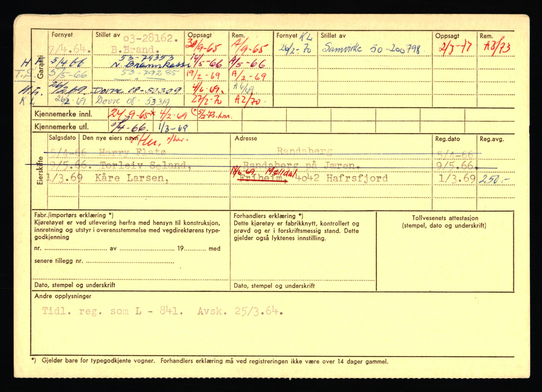Click the vertical 'Eierskifte' label
Viewport: 542px width, 392px height.
pos(40,170)
